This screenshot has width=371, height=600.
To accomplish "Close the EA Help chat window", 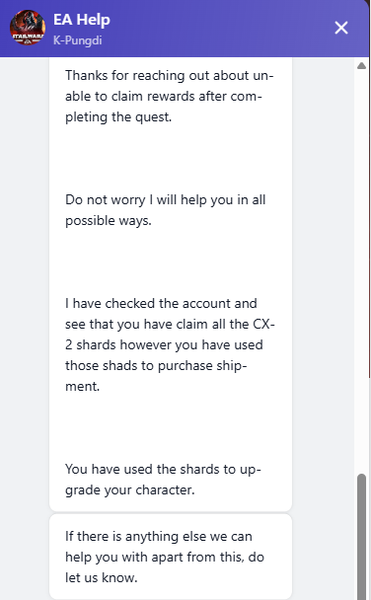I will [x=341, y=28].
